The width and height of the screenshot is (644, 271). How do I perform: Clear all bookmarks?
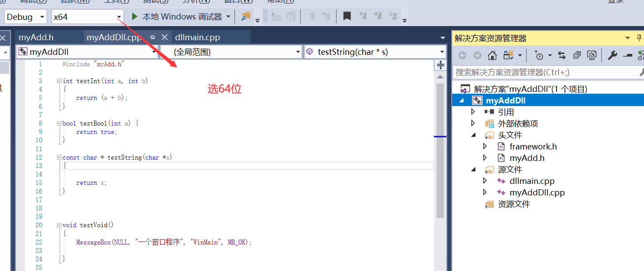(x=392, y=16)
